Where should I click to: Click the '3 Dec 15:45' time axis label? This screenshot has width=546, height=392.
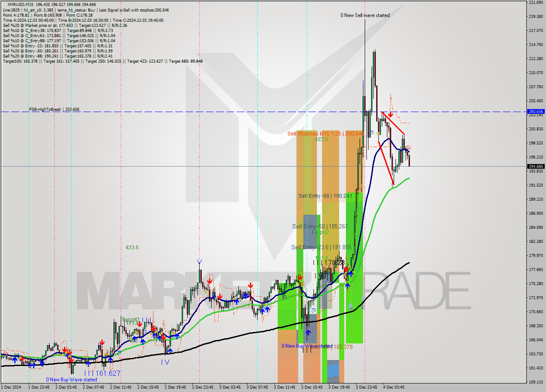point(312,388)
